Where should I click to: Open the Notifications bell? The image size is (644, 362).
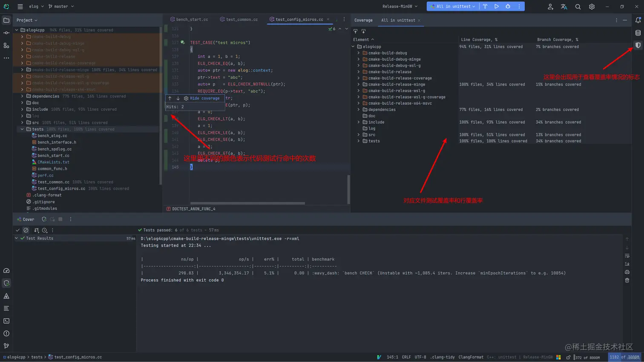coord(638,20)
